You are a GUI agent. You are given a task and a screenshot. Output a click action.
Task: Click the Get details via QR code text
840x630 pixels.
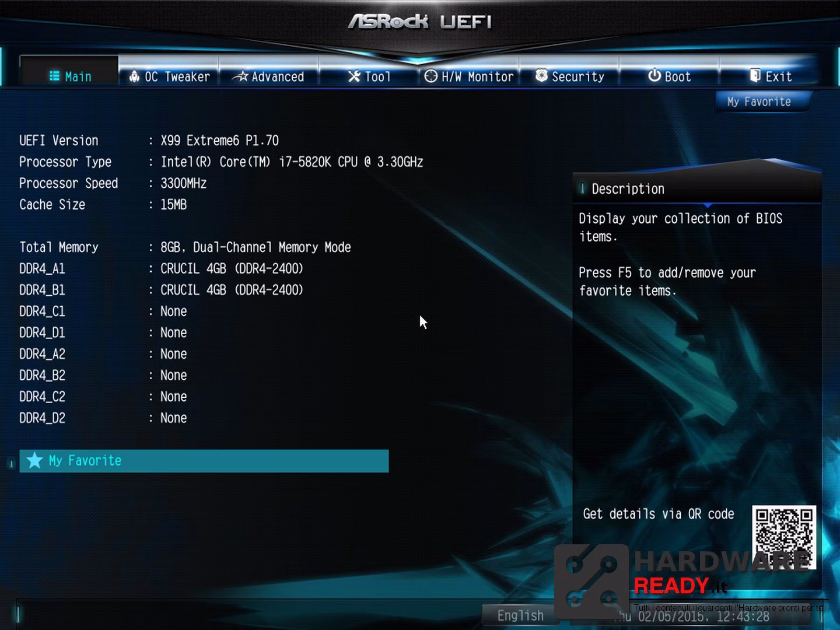[659, 514]
